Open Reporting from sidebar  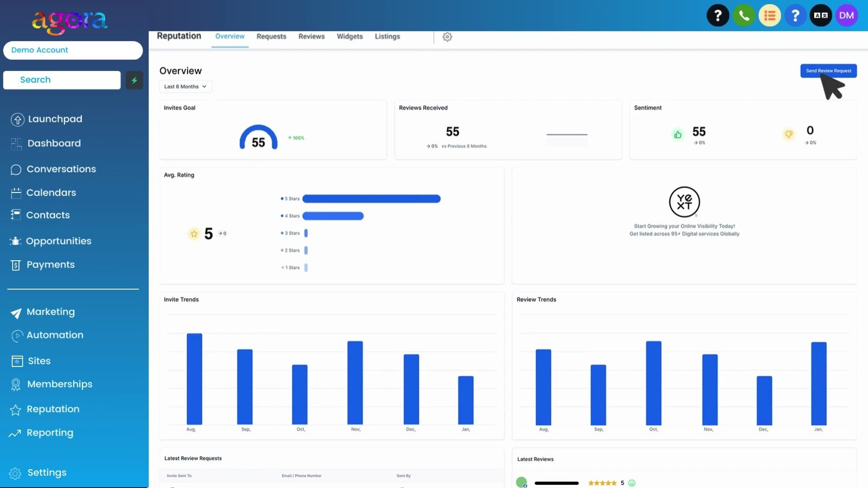pyautogui.click(x=42, y=433)
